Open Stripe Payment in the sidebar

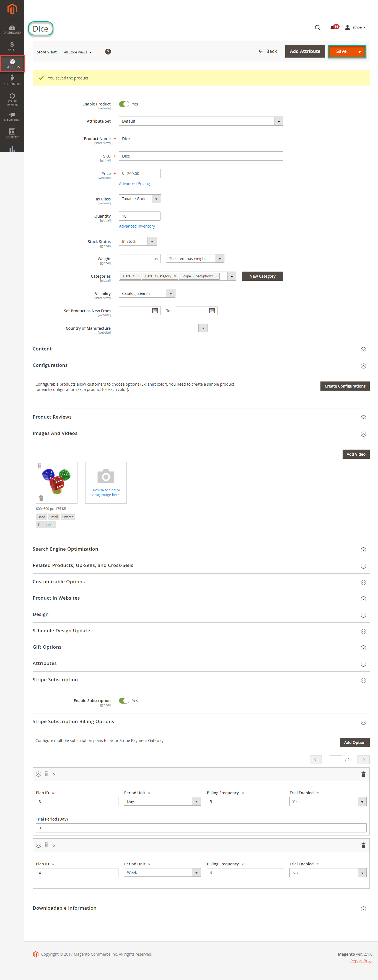click(x=12, y=100)
